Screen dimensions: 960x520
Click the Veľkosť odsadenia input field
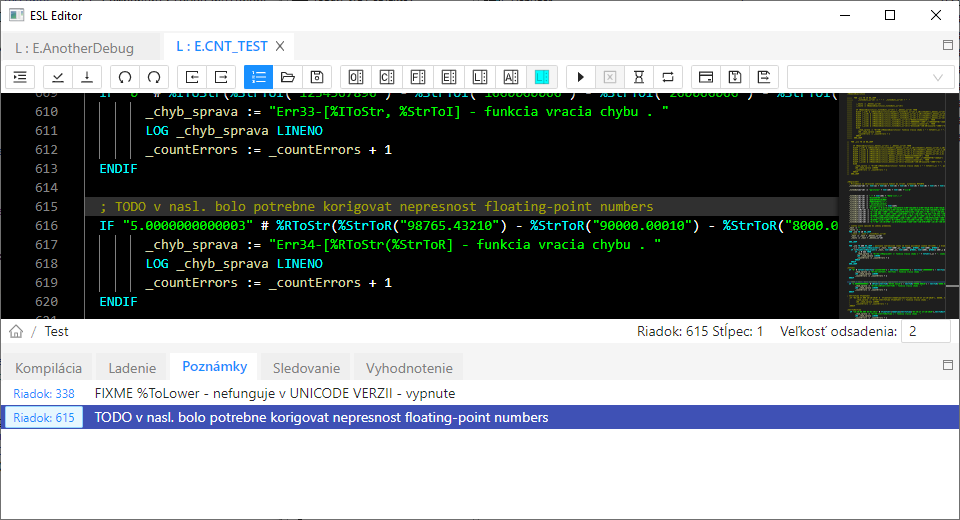pyautogui.click(x=925, y=331)
